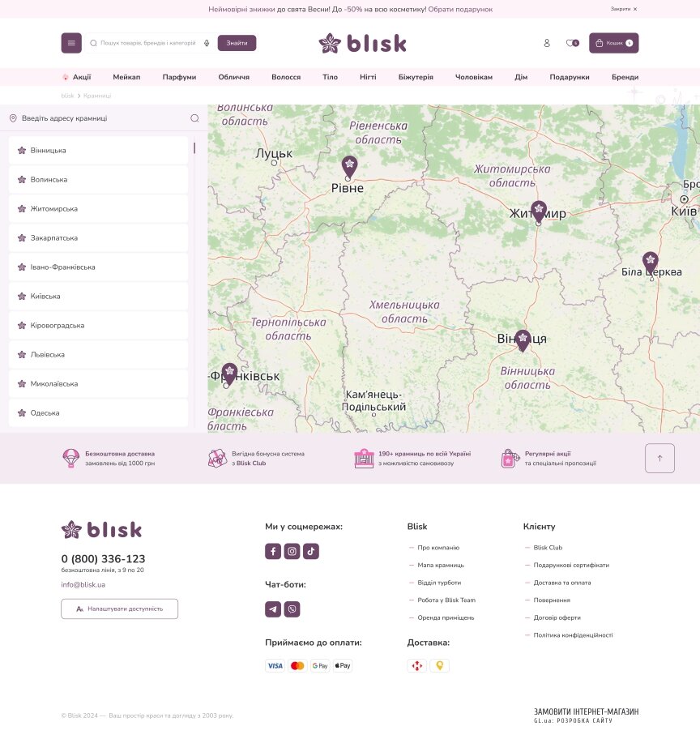Open the Обличчя menu item

tap(234, 77)
